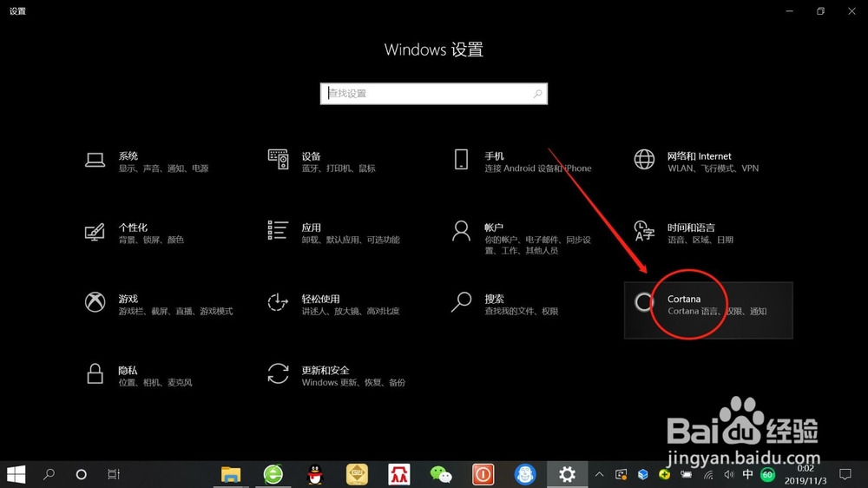Open the green browser icon on taskbar
Image resolution: width=868 pixels, height=488 pixels.
[x=273, y=475]
